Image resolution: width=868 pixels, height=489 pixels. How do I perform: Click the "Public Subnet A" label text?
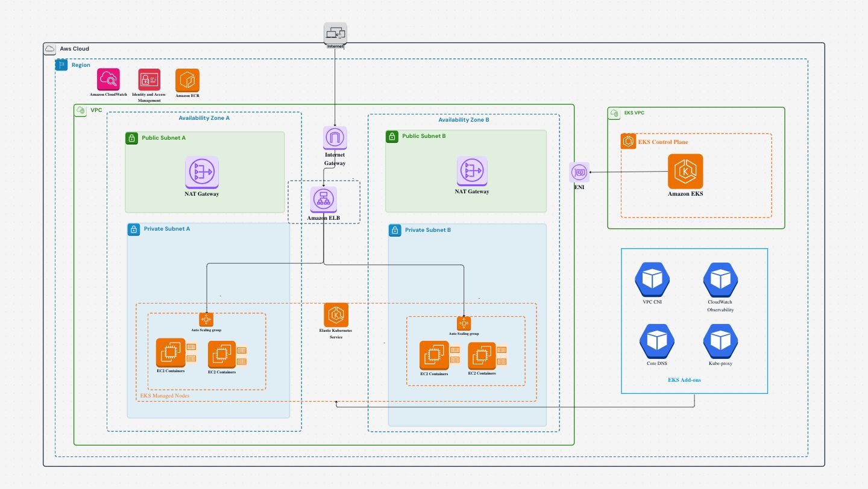tap(164, 138)
